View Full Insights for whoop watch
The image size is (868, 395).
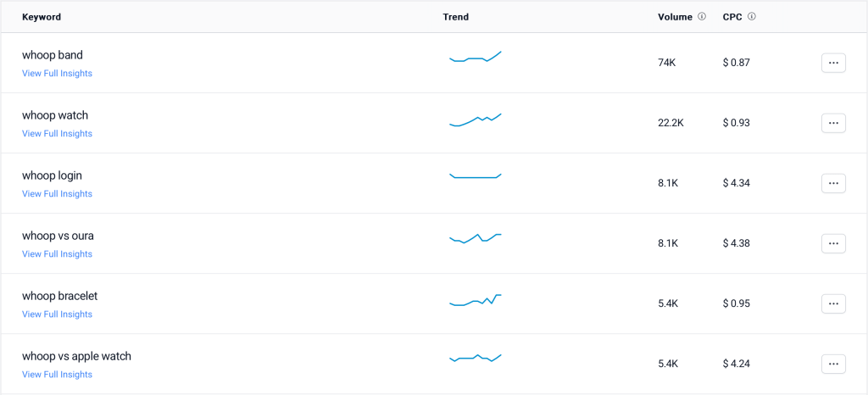click(57, 134)
